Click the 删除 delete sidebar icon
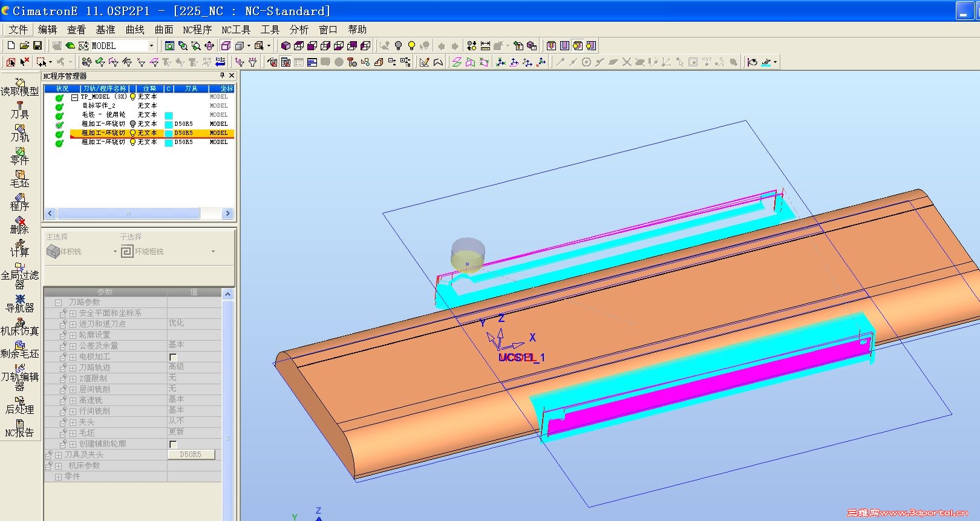The height and width of the screenshot is (521, 980). click(x=19, y=225)
